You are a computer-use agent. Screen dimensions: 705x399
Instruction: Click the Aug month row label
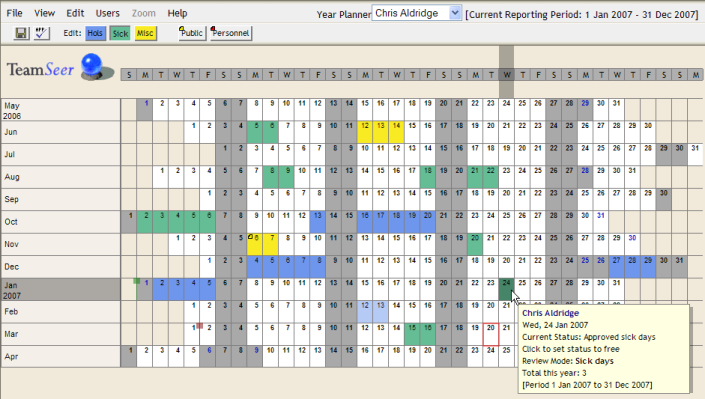point(61,177)
